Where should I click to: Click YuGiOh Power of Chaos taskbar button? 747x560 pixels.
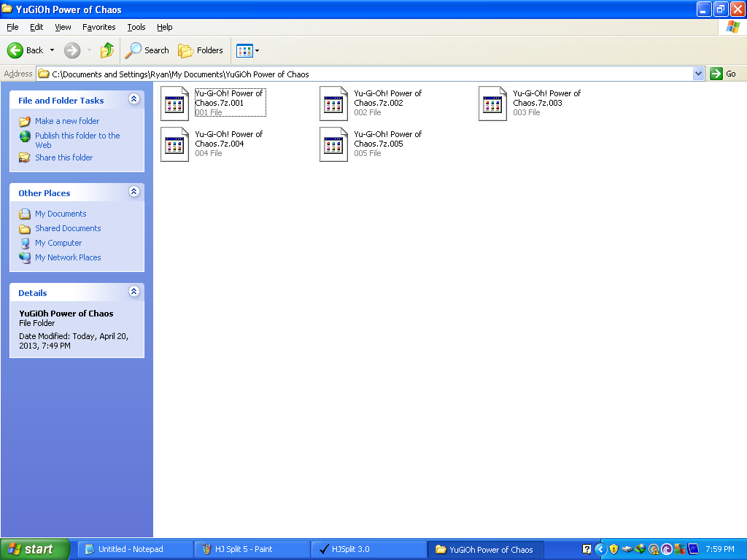(485, 549)
